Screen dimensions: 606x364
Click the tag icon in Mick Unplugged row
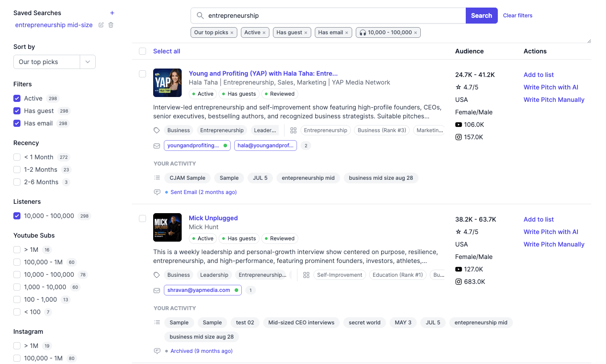157,275
